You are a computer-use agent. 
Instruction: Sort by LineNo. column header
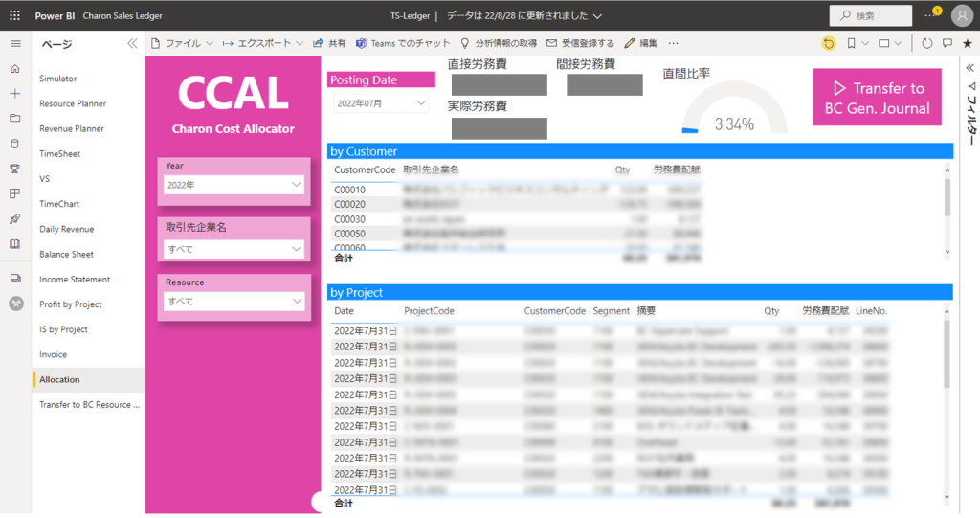[871, 311]
